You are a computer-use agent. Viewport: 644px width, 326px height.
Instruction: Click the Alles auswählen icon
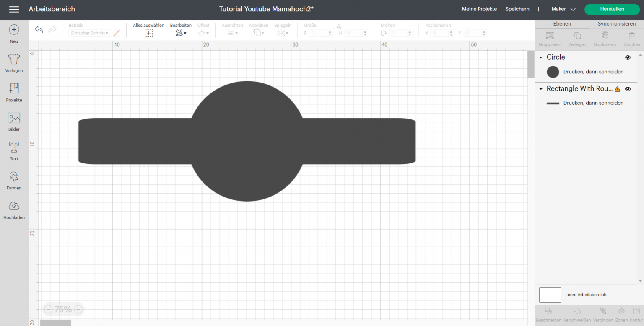point(148,33)
